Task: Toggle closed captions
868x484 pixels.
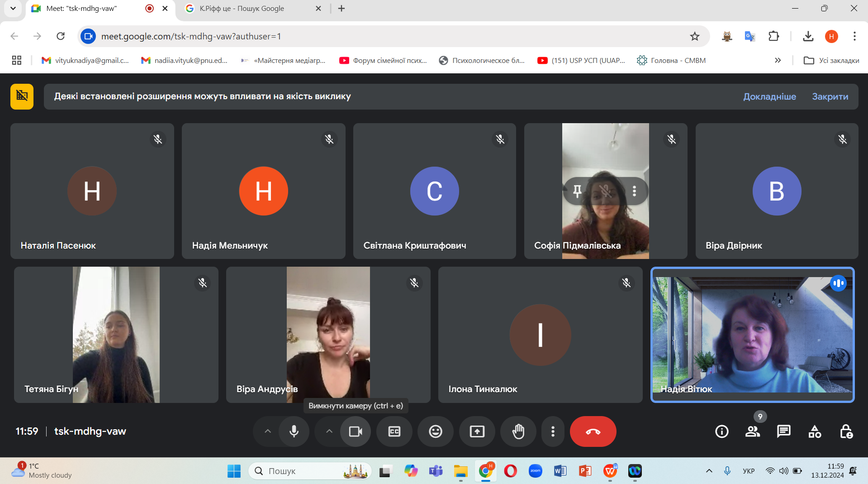Action: pyautogui.click(x=394, y=431)
